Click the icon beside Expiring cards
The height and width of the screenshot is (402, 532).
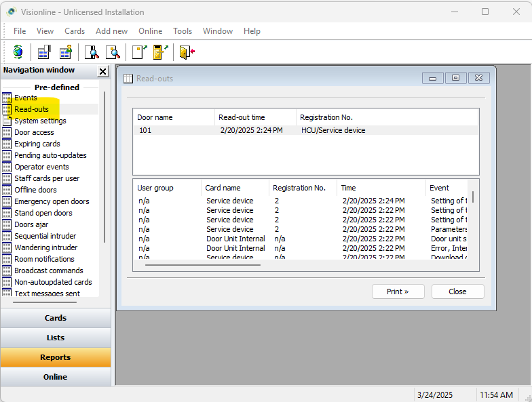click(7, 144)
